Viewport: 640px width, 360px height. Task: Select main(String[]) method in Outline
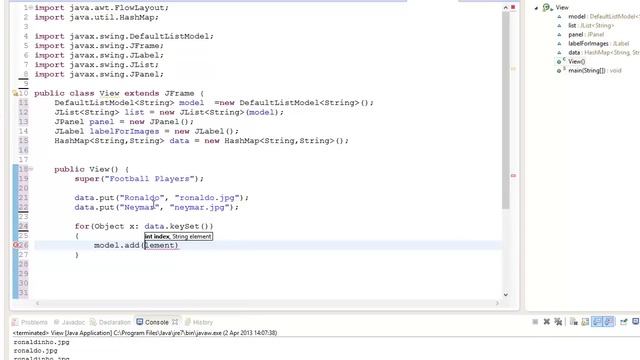(x=595, y=70)
